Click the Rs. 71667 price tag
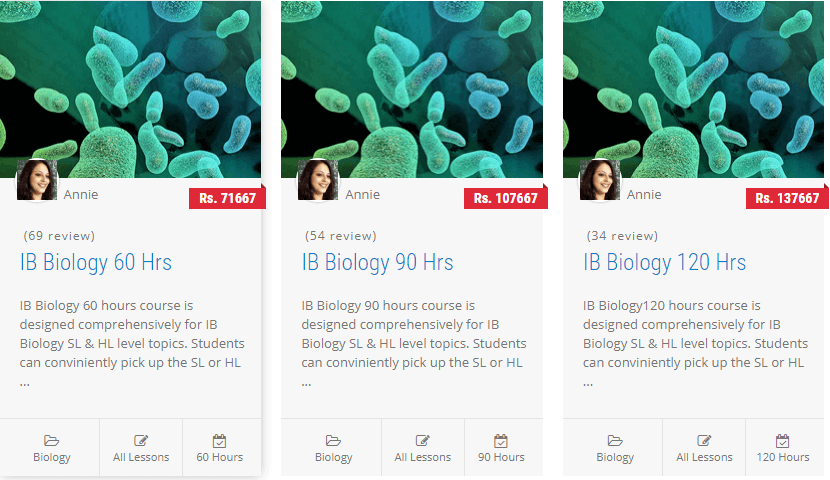Image resolution: width=830 pixels, height=480 pixels. tap(227, 198)
